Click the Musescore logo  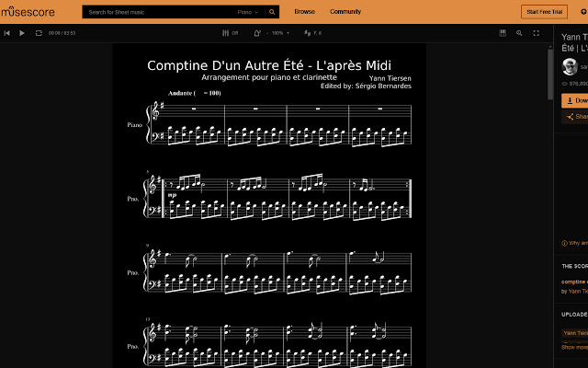[28, 12]
